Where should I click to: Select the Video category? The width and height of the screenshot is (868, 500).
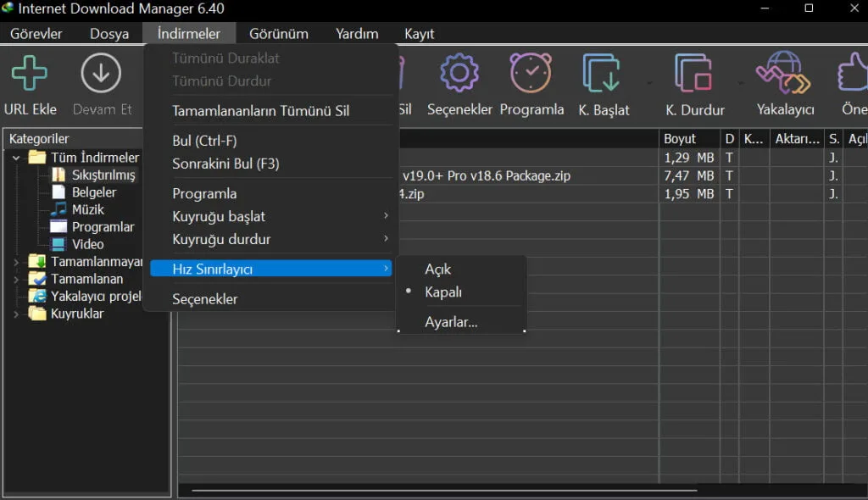(x=77, y=243)
